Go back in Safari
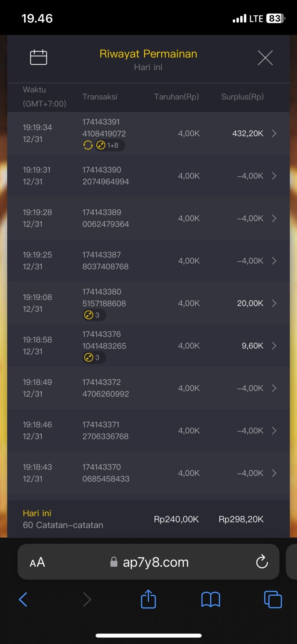This screenshot has height=644, width=297. (x=23, y=600)
